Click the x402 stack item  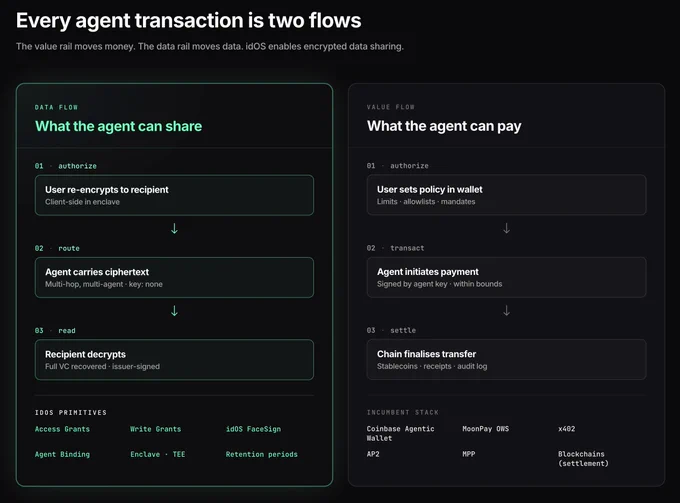(x=566, y=428)
